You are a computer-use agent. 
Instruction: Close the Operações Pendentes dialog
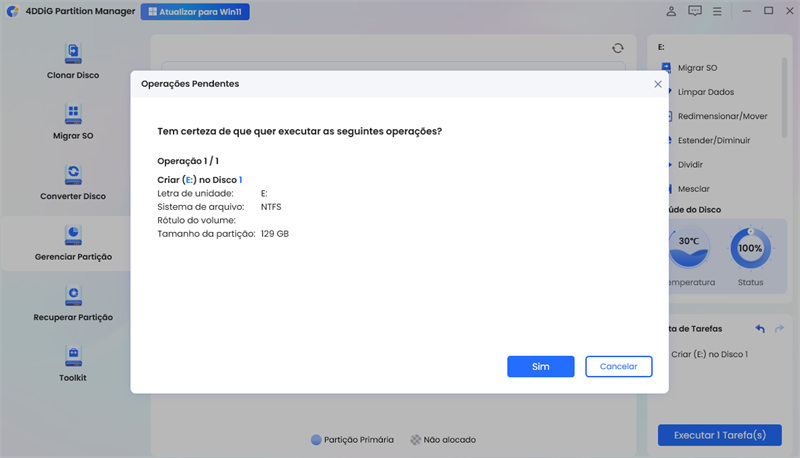(657, 84)
